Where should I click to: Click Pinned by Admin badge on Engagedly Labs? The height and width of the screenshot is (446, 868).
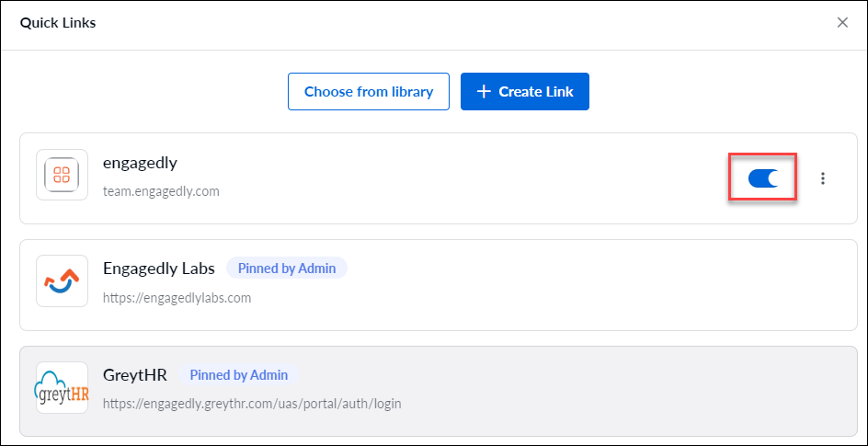pyautogui.click(x=287, y=269)
